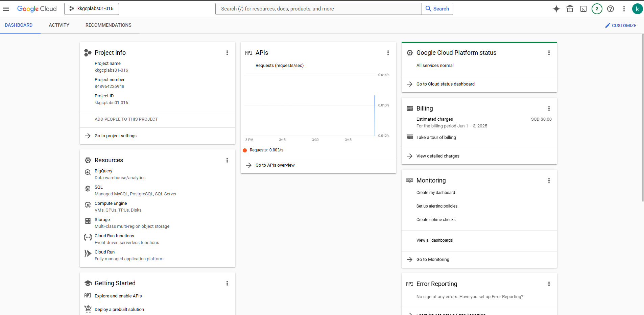The height and width of the screenshot is (315, 644).
Task: Activate Cloud Shell terminal icon
Action: (583, 9)
